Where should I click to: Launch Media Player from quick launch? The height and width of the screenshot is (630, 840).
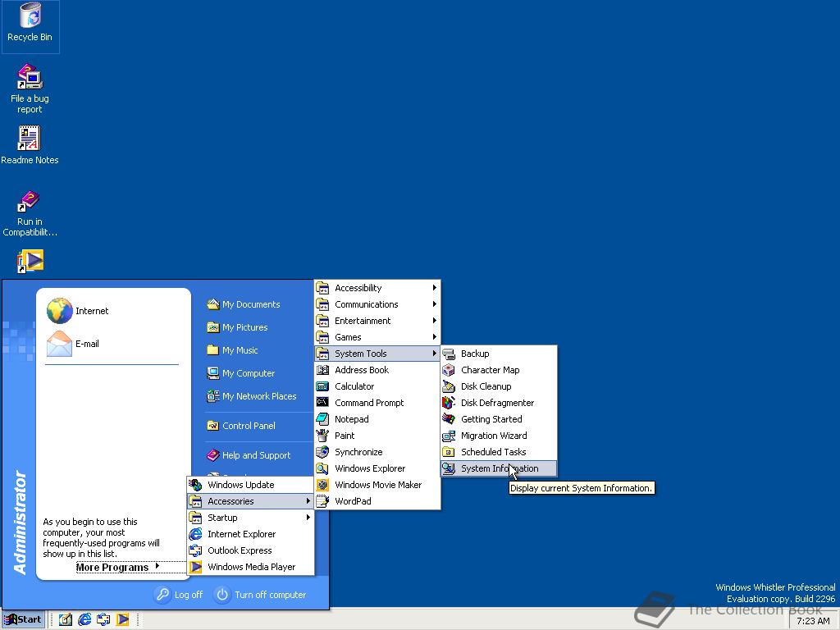(123, 620)
